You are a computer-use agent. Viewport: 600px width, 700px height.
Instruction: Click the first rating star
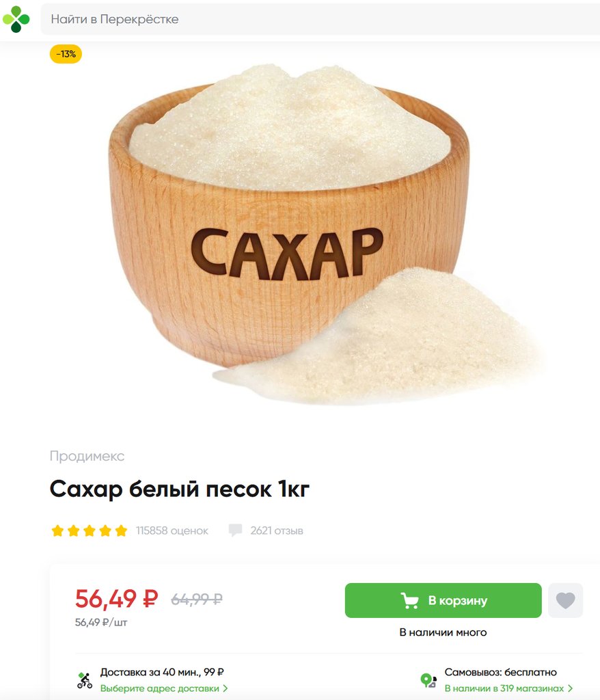click(x=57, y=530)
